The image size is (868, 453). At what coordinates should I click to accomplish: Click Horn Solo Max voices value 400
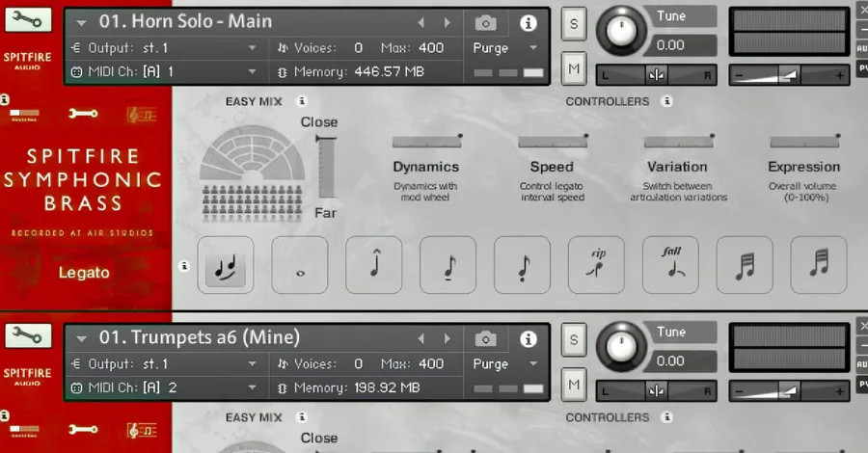431,48
